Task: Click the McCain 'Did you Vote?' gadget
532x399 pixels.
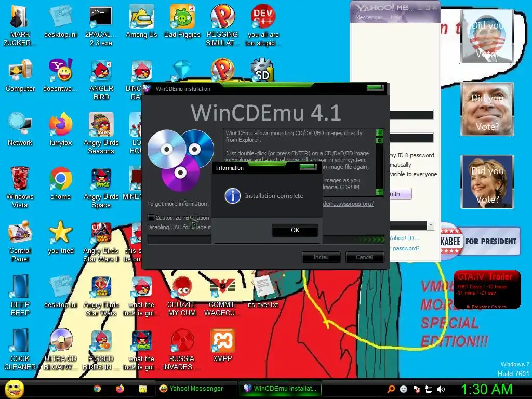Action: [x=487, y=109]
